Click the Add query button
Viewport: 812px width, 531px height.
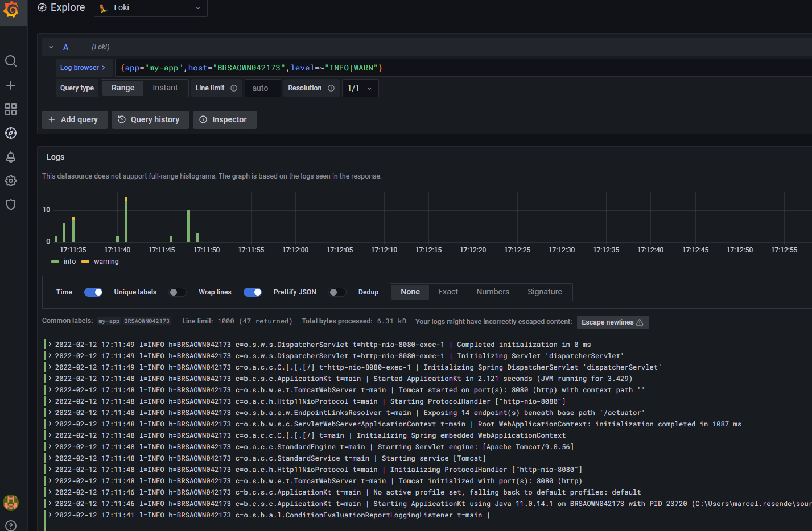(74, 119)
